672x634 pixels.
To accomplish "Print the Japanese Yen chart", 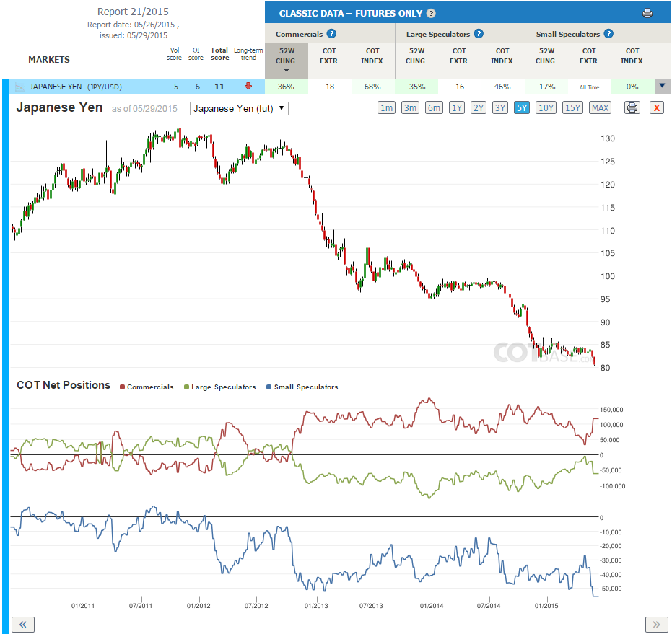I will pyautogui.click(x=632, y=107).
